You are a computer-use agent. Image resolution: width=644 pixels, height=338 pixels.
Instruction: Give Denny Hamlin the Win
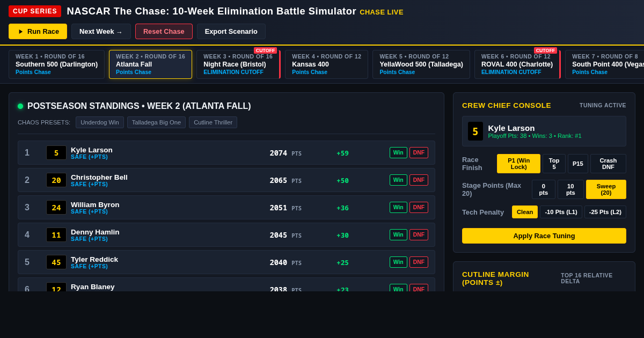point(398,235)
